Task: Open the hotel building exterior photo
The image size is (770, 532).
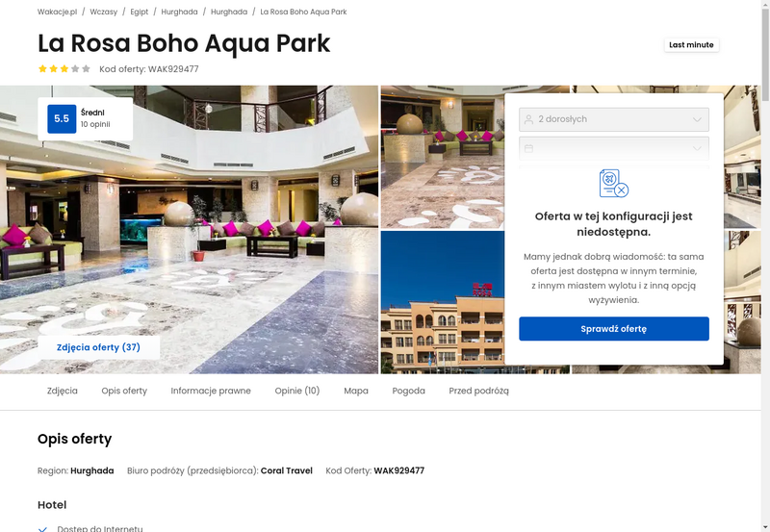Action: (x=443, y=302)
